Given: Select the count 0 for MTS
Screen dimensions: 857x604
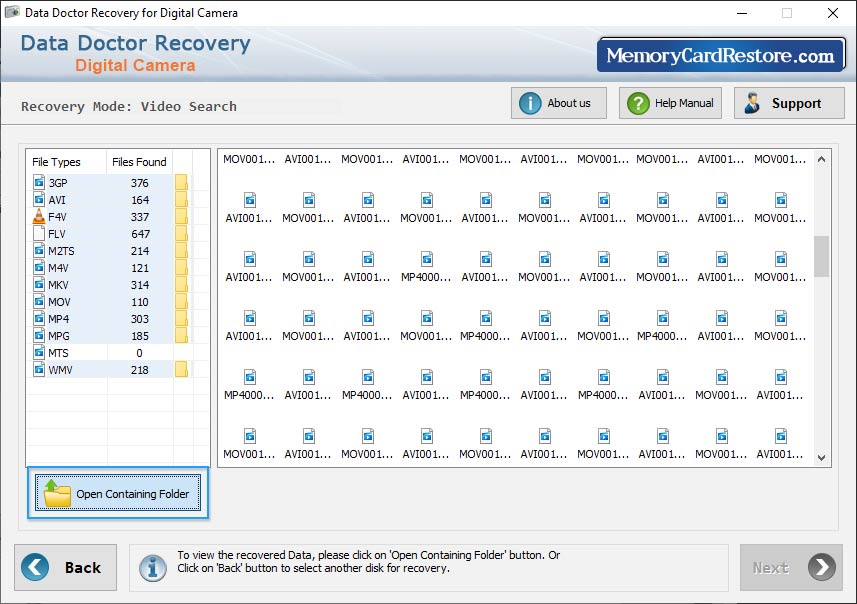Looking at the screenshot, I should click(139, 353).
